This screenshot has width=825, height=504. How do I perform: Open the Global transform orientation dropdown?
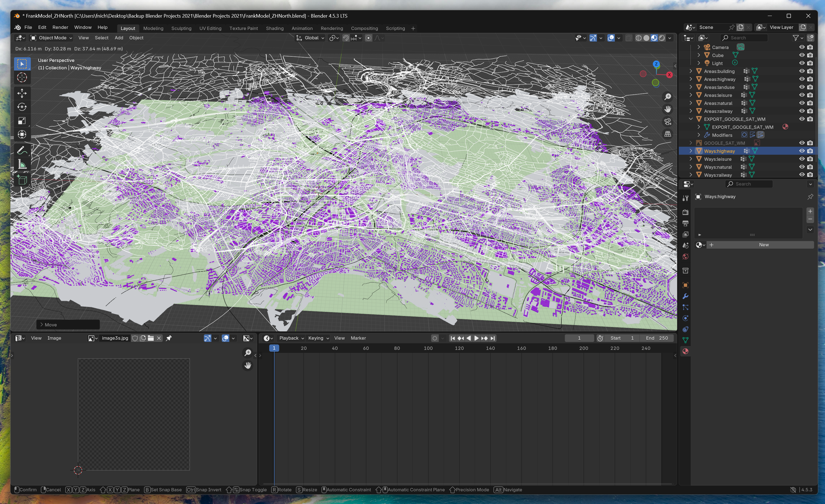[311, 38]
